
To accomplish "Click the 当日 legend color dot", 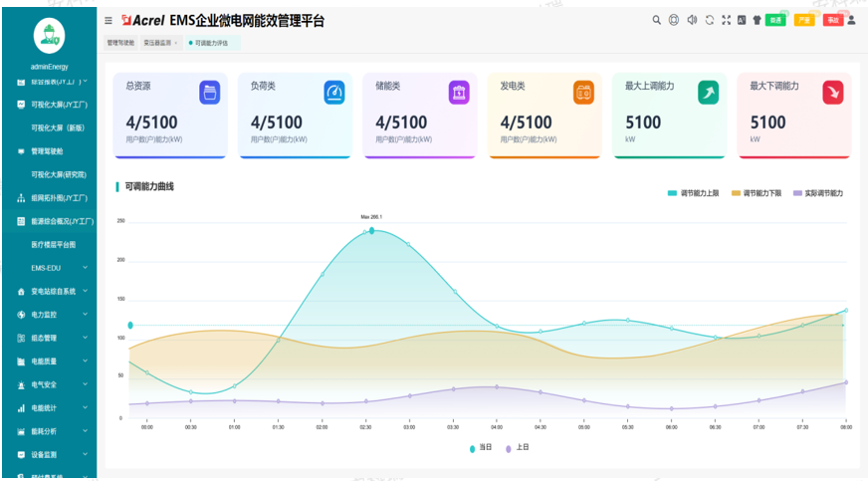I will 473,448.
